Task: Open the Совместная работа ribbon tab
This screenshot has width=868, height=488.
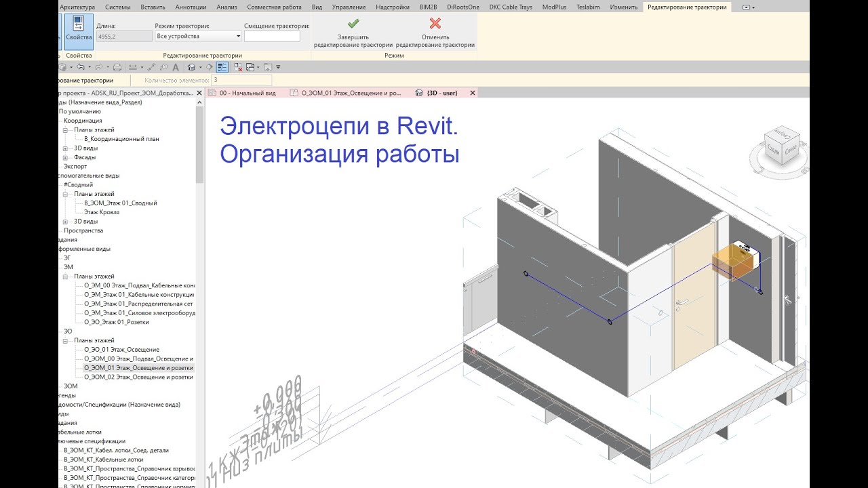Action: pyautogui.click(x=274, y=7)
